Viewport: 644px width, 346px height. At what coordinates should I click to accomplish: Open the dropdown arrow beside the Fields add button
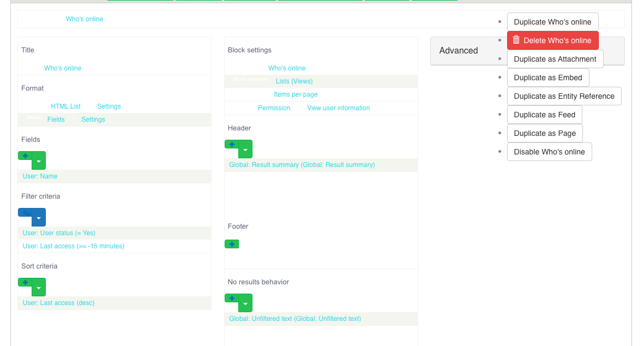(38, 160)
